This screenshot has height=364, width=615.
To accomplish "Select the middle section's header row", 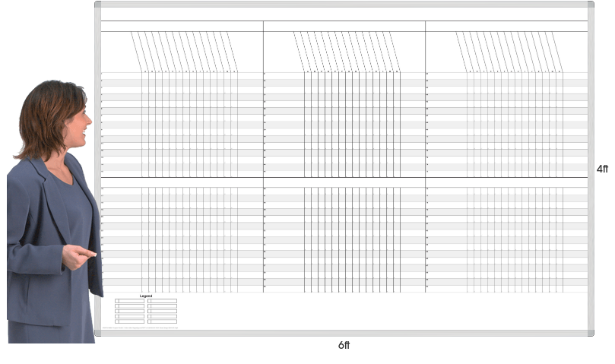I will click(x=344, y=26).
